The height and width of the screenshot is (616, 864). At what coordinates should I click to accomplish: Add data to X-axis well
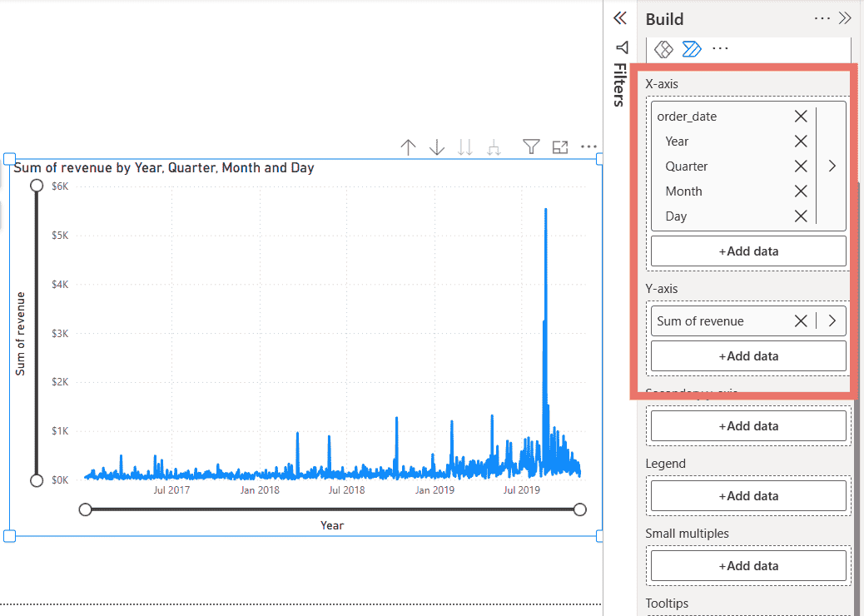click(748, 251)
